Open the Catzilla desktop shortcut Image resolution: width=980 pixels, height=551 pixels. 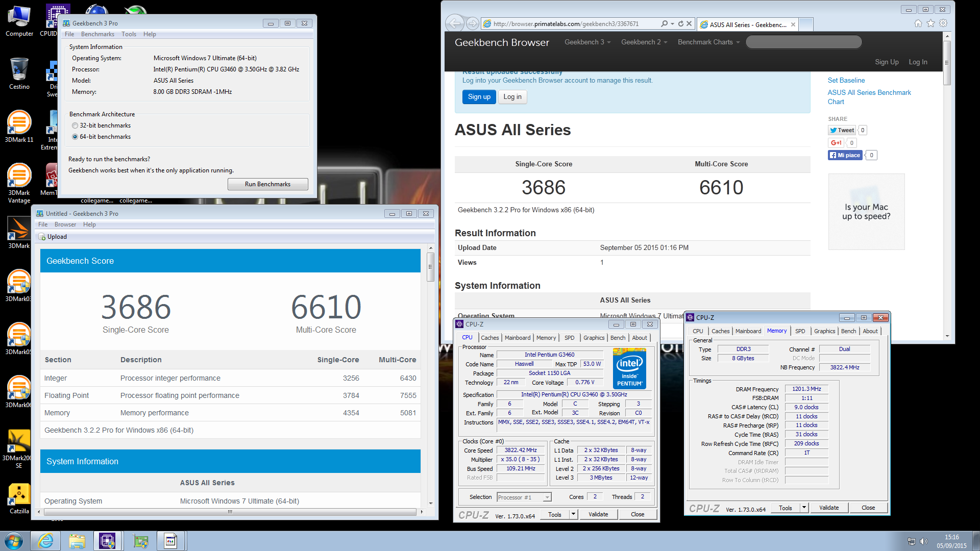tap(19, 498)
